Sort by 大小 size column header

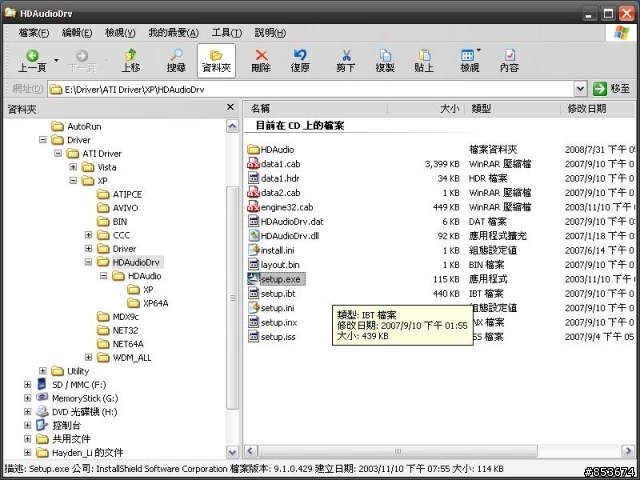[426, 109]
